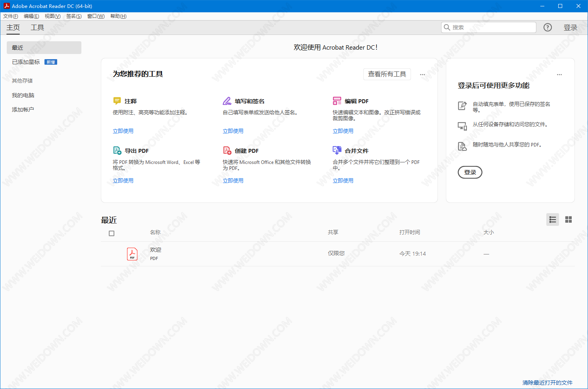Switch to the 主页 tab

pos(13,27)
